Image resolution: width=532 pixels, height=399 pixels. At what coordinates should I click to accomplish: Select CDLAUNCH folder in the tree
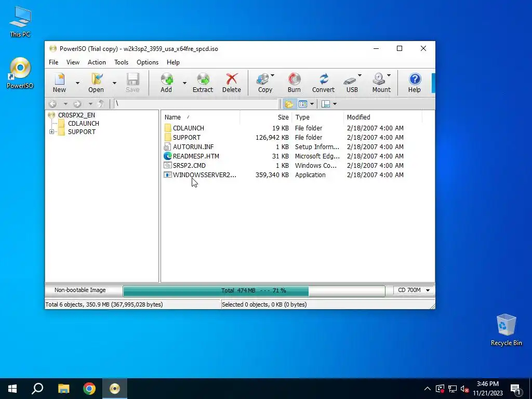[x=84, y=124]
